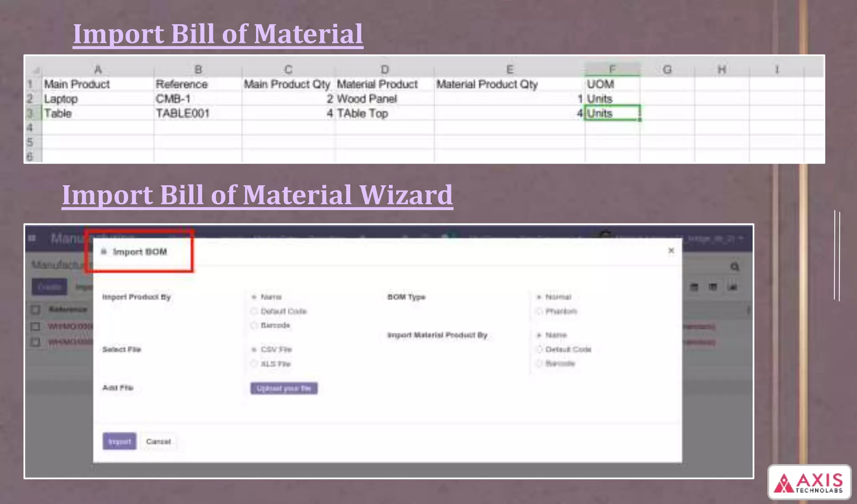The width and height of the screenshot is (857, 504).
Task: Cancel the Import BOM wizard
Action: [159, 441]
